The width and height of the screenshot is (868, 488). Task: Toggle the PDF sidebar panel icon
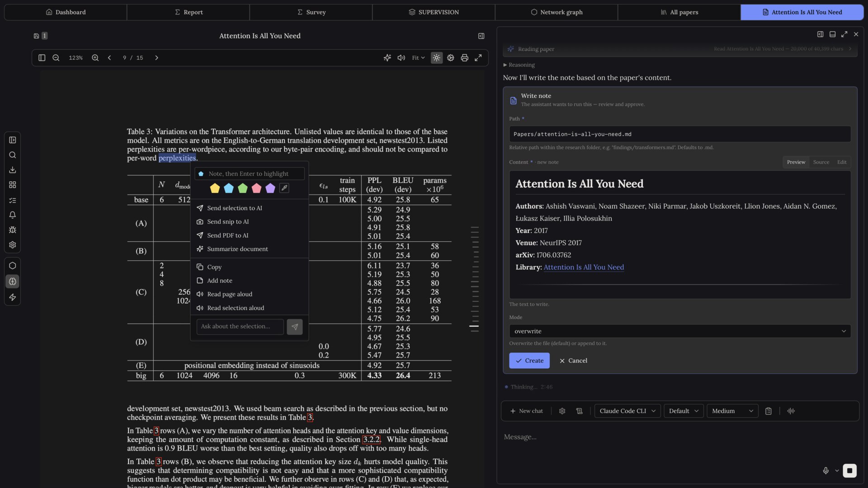pyautogui.click(x=42, y=58)
